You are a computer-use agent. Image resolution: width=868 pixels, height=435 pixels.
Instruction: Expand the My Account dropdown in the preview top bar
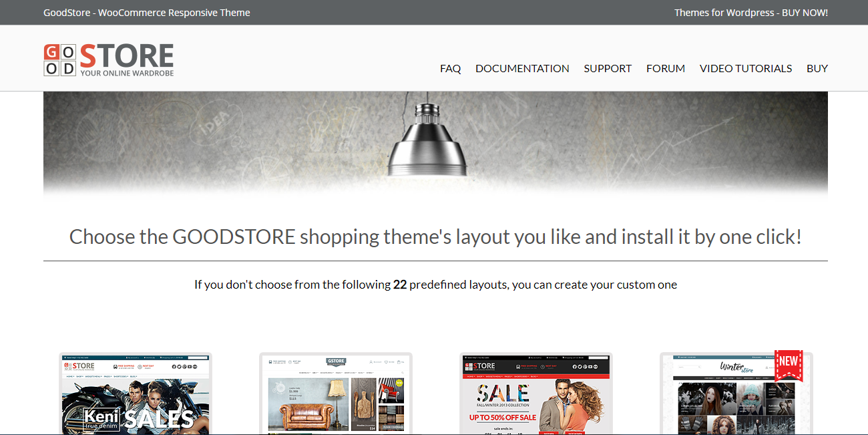[133, 357]
